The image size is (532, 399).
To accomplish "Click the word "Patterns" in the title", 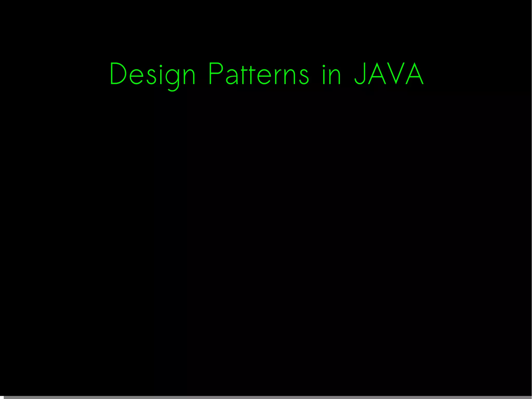I will [259, 74].
